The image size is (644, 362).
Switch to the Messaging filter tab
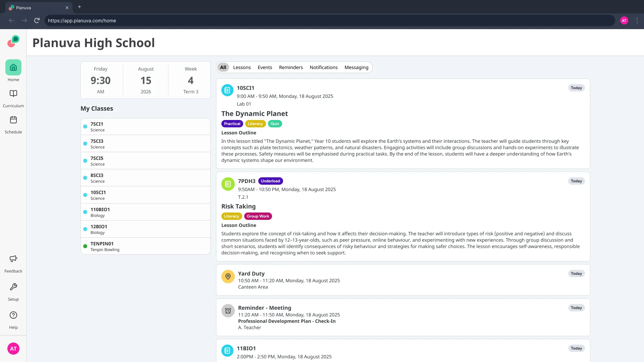coord(356,67)
